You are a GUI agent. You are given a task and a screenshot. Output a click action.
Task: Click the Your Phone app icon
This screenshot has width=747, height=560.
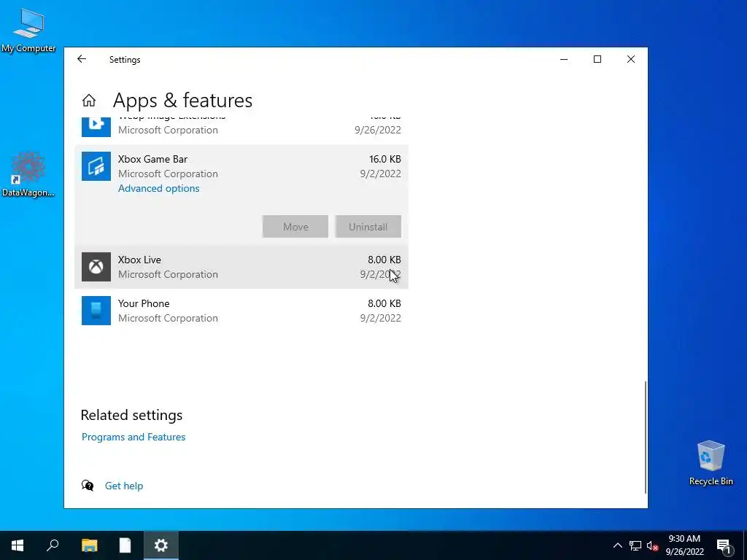tap(96, 311)
